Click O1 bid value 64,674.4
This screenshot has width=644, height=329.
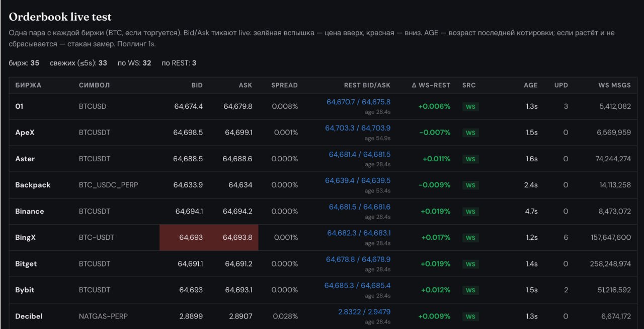point(188,106)
